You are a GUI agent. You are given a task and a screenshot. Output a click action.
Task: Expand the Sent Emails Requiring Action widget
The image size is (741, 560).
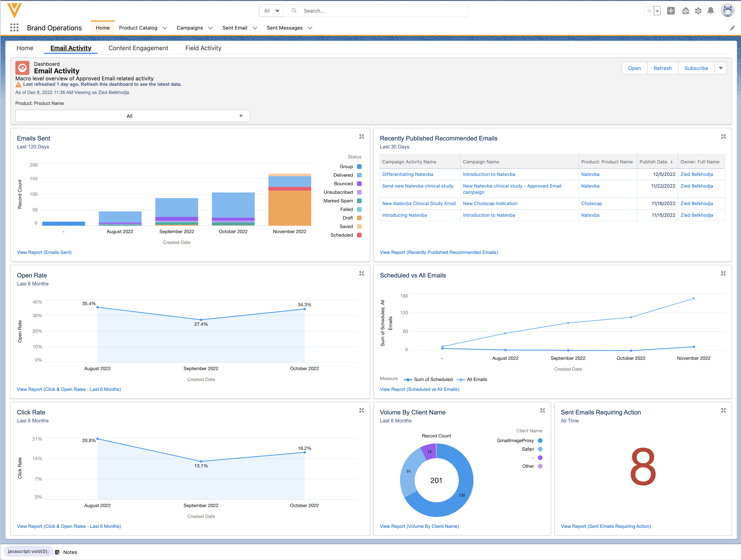pyautogui.click(x=723, y=410)
